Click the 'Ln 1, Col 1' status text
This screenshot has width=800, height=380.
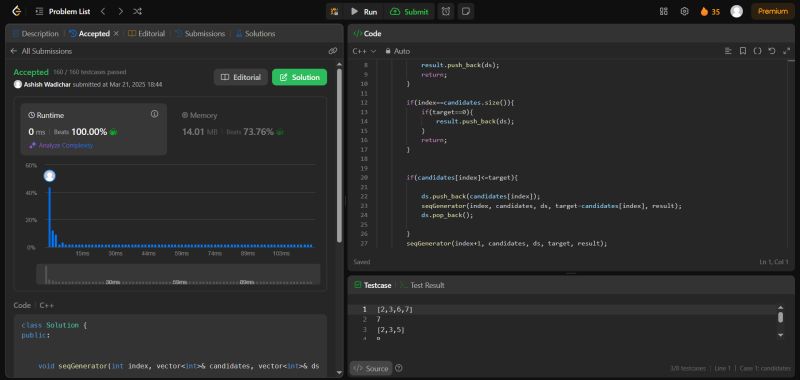pyautogui.click(x=774, y=262)
